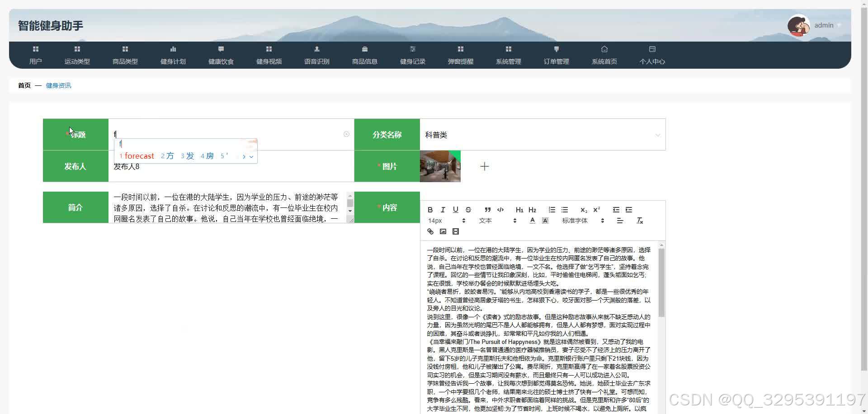
Task: Click the plus button to add another image
Action: [484, 166]
